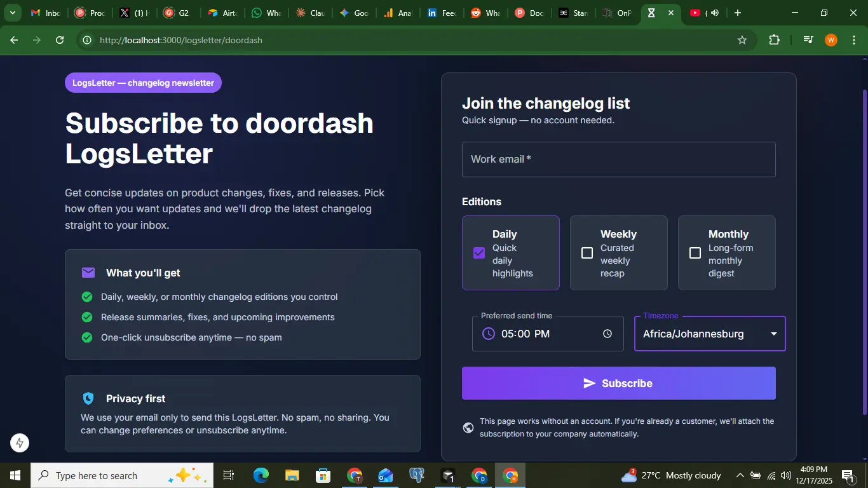868x488 pixels.
Task: Click the shield icon beside Privacy first
Action: [88, 398]
